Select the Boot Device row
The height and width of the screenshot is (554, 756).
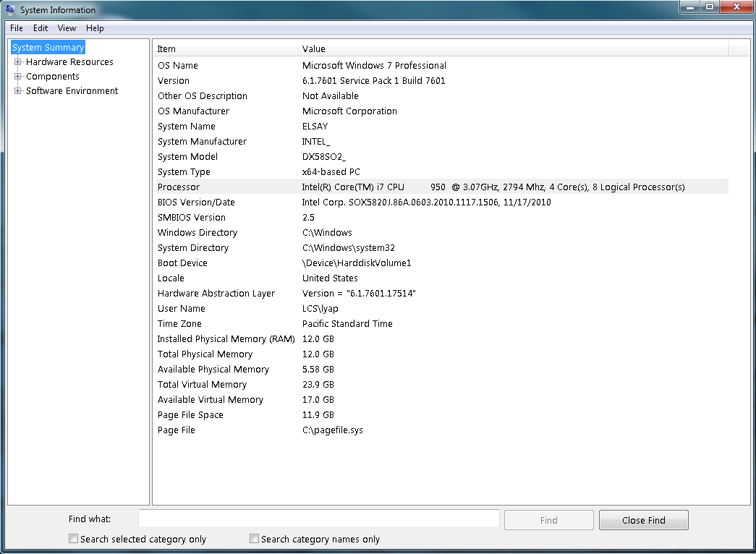pos(443,263)
